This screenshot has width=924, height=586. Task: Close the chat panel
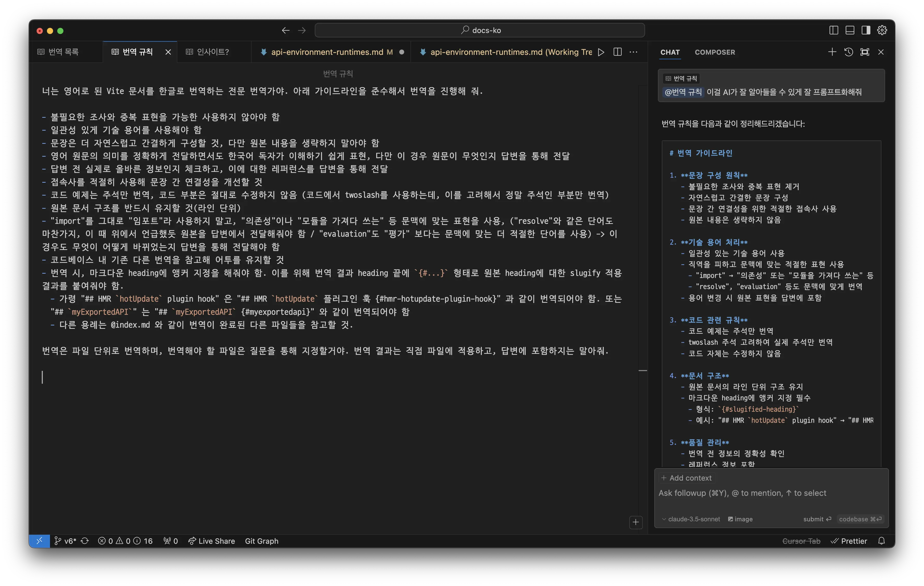click(881, 52)
